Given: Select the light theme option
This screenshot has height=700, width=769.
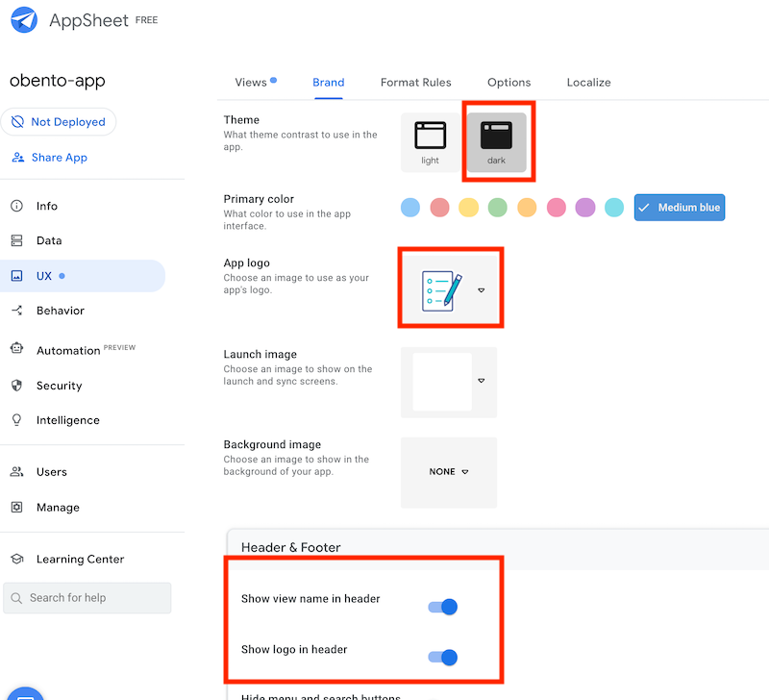Looking at the screenshot, I should [430, 142].
